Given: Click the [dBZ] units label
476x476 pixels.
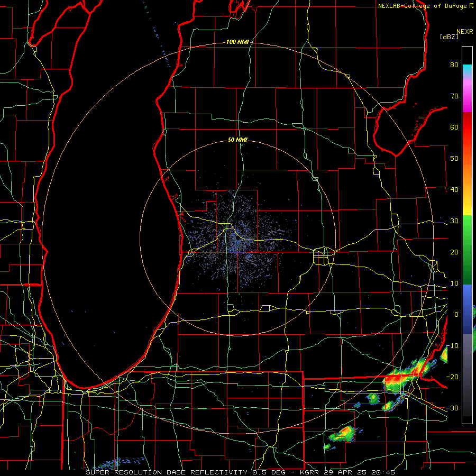Looking at the screenshot, I should pos(449,37).
